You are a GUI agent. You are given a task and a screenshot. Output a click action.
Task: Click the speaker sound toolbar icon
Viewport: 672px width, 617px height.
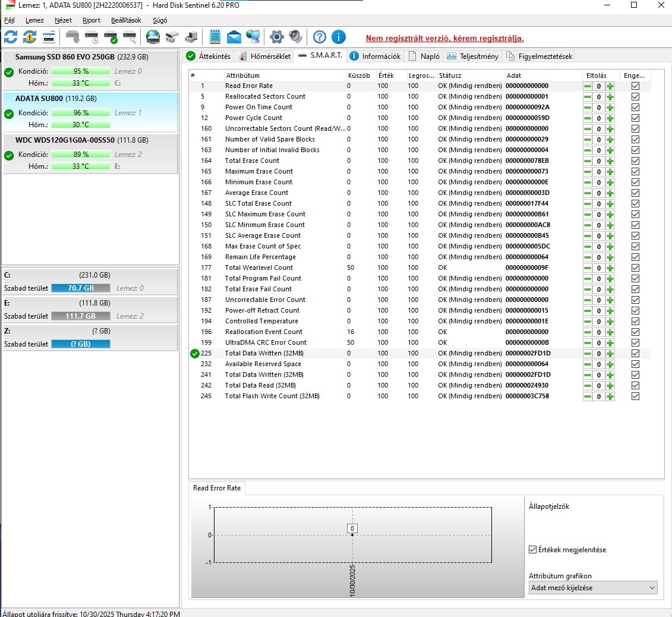[x=295, y=37]
